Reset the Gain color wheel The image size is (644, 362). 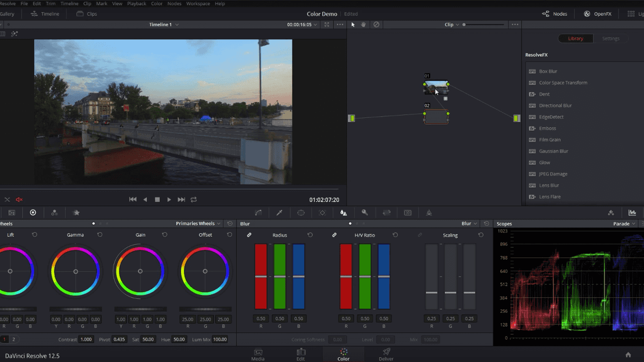click(x=164, y=235)
